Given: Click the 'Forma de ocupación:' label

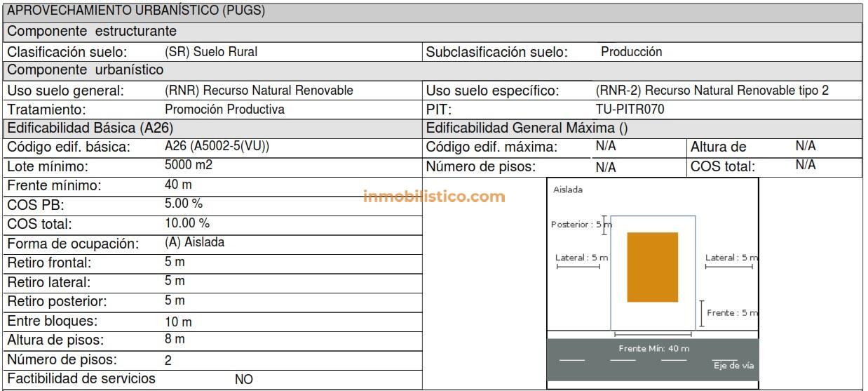Looking at the screenshot, I should 73,244.
